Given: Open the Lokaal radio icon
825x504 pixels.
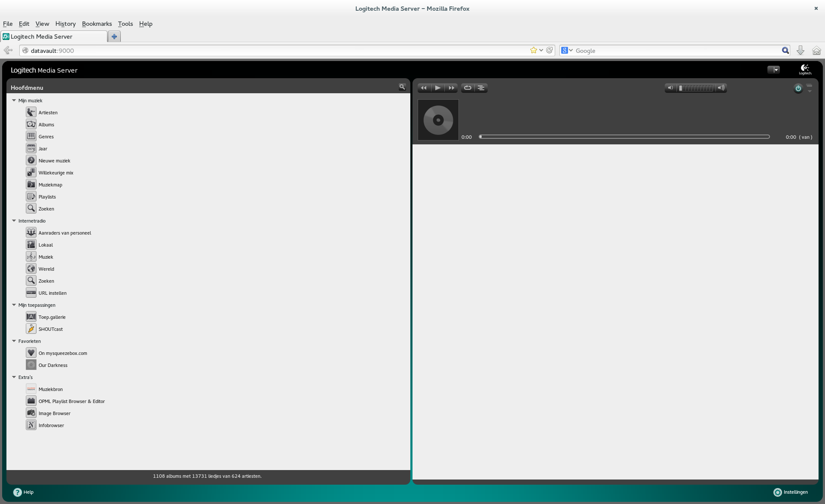Looking at the screenshot, I should click(31, 244).
